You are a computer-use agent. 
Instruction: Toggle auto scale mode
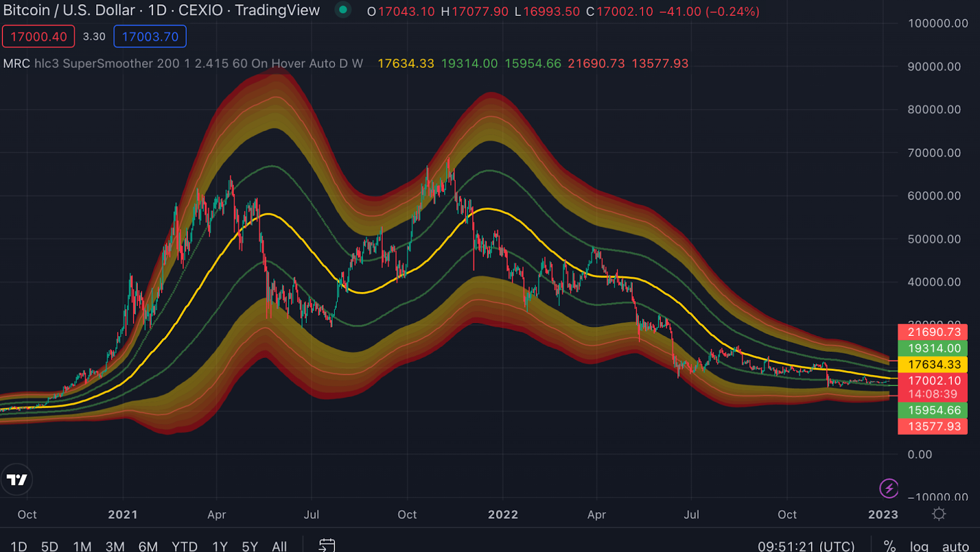pyautogui.click(x=956, y=546)
